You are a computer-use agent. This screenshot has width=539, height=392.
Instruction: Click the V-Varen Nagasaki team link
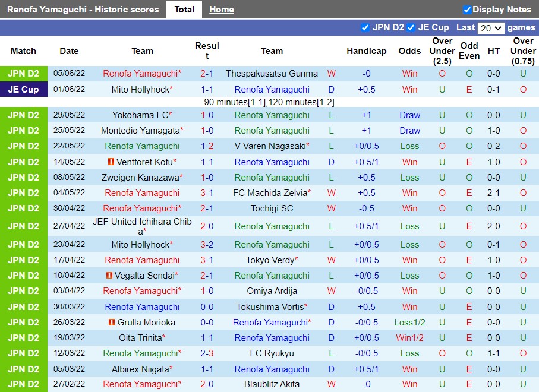[272, 146]
